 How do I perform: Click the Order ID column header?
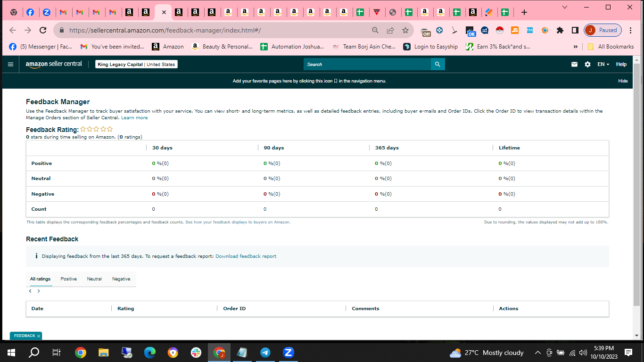(234, 309)
